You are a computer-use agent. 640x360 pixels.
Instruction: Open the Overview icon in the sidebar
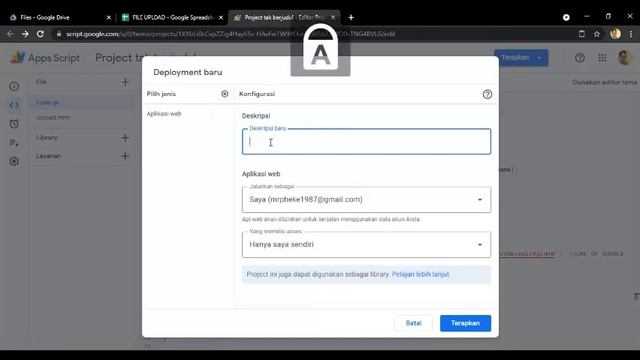pyautogui.click(x=14, y=87)
